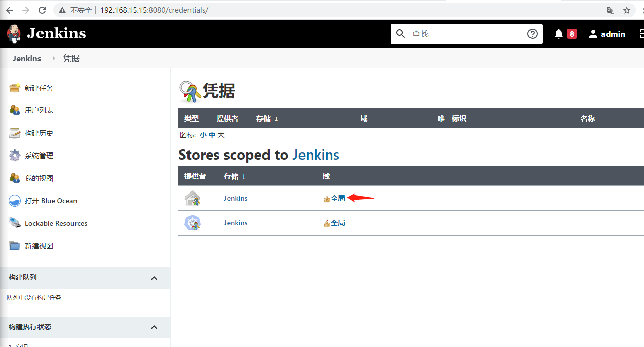Click the 查找 search input field
The width and height of the screenshot is (644, 347).
(x=466, y=34)
